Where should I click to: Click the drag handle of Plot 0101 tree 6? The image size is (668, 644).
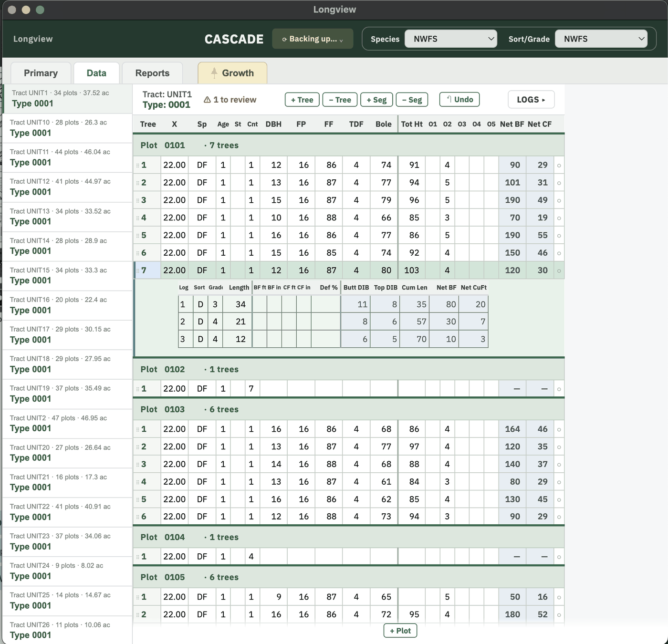[x=138, y=253]
